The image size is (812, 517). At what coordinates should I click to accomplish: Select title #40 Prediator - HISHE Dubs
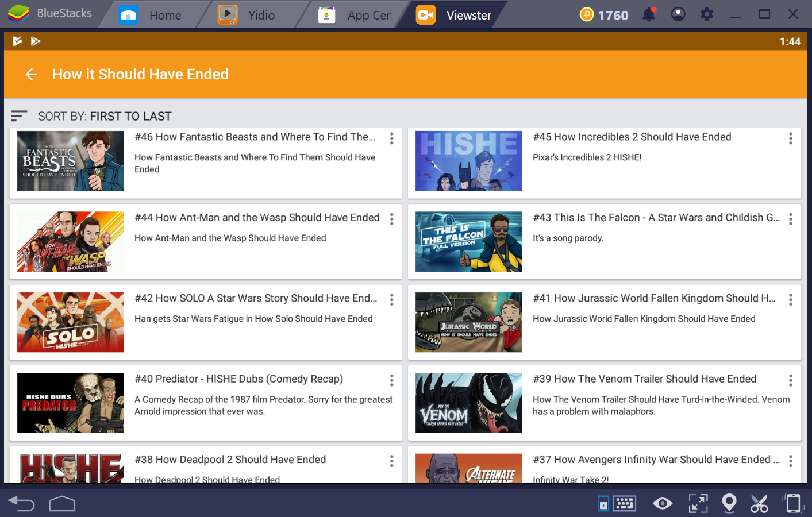click(x=238, y=379)
